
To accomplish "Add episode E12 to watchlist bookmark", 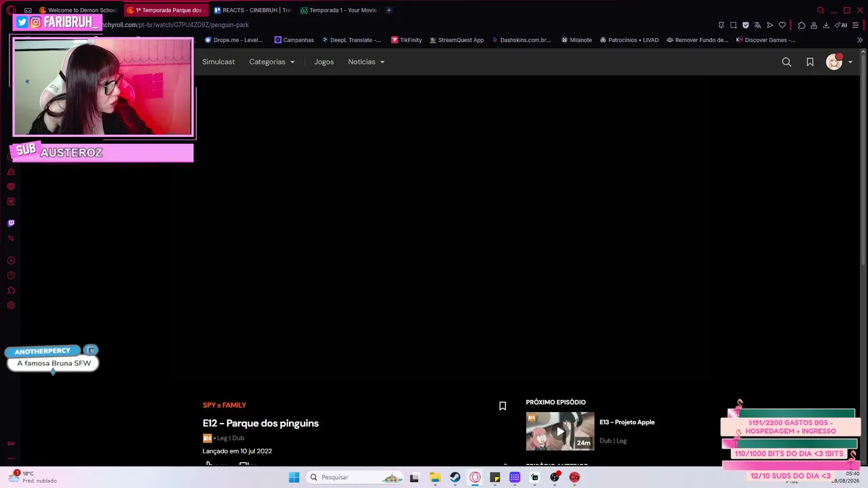I will click(x=502, y=406).
